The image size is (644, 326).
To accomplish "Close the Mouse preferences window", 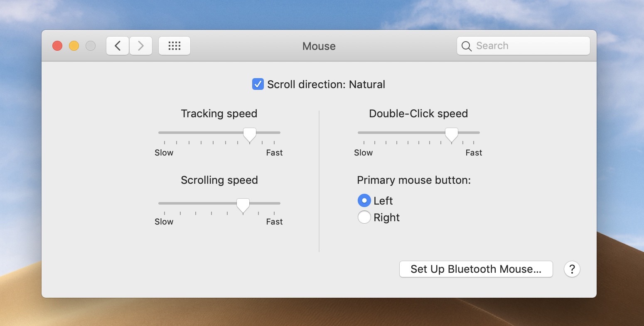I will click(x=57, y=46).
